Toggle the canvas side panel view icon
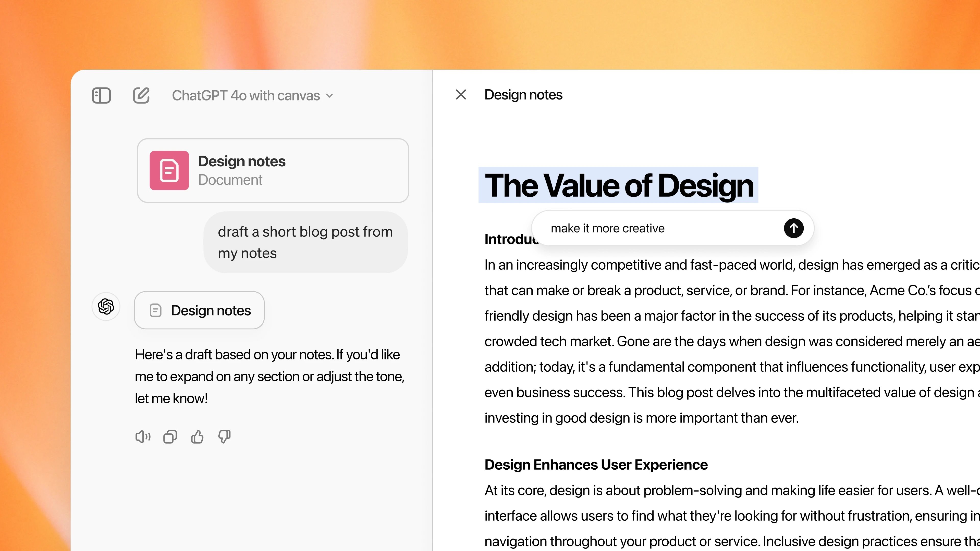This screenshot has width=980, height=551. [x=102, y=95]
